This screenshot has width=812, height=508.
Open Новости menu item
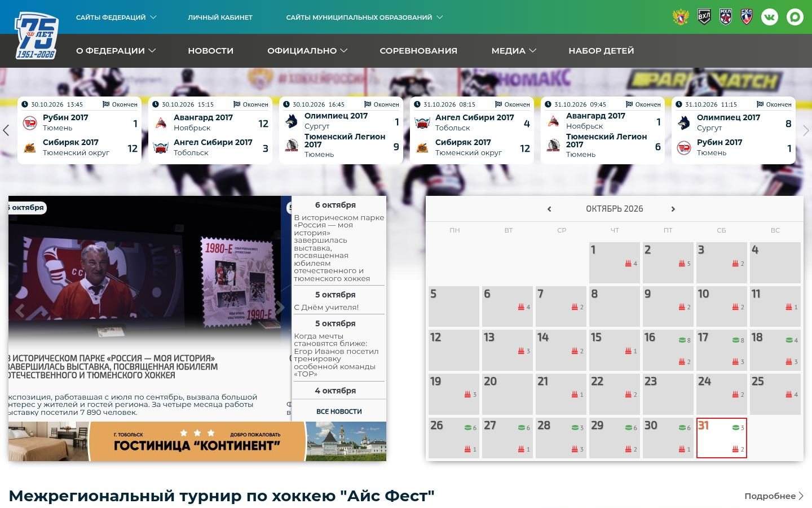[210, 51]
